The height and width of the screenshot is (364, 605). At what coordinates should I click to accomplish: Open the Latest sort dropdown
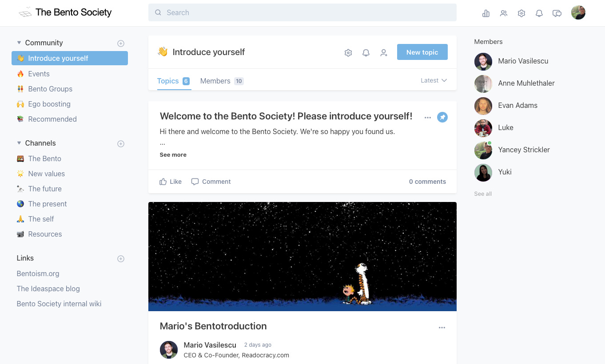click(434, 80)
